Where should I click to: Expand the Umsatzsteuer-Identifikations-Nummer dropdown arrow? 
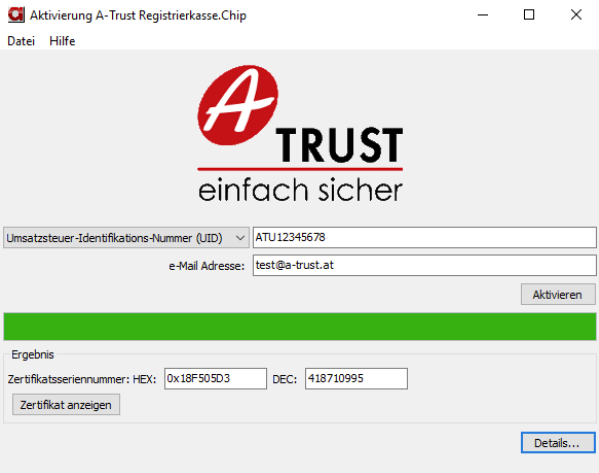coord(240,238)
